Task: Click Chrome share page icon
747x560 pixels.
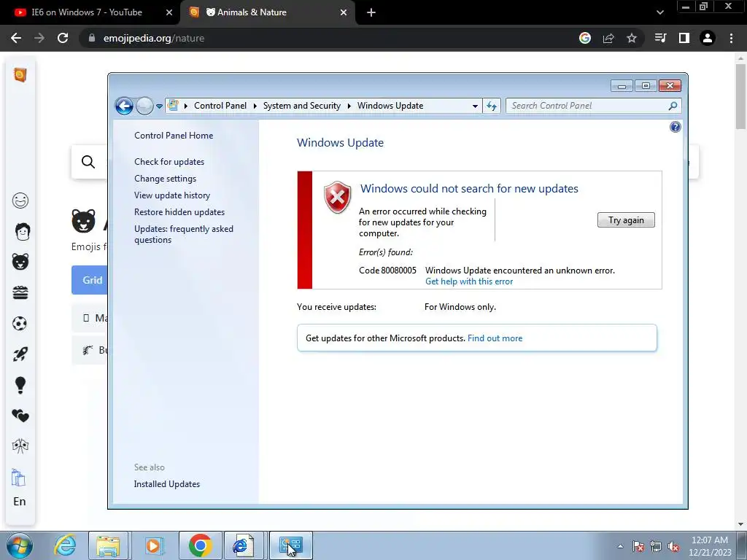Action: [608, 38]
